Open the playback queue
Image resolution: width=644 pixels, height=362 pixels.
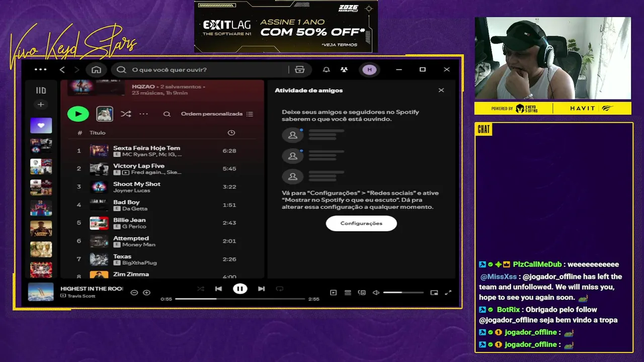coord(348,293)
